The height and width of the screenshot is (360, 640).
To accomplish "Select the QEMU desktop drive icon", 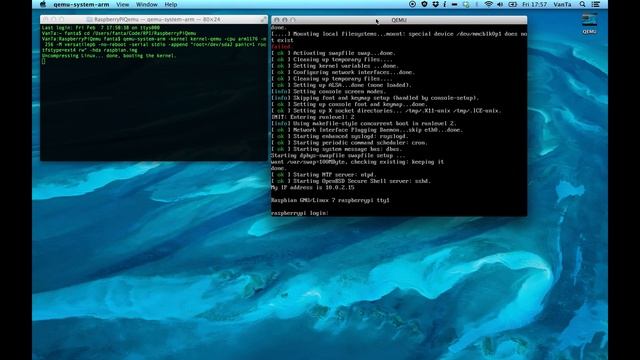I will [589, 23].
